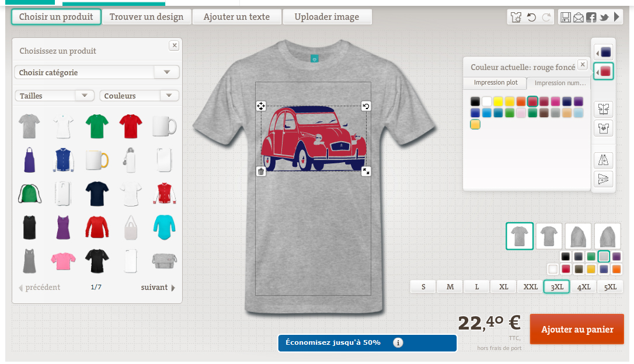634x364 pixels.
Task: Select size S
Action: 423,287
